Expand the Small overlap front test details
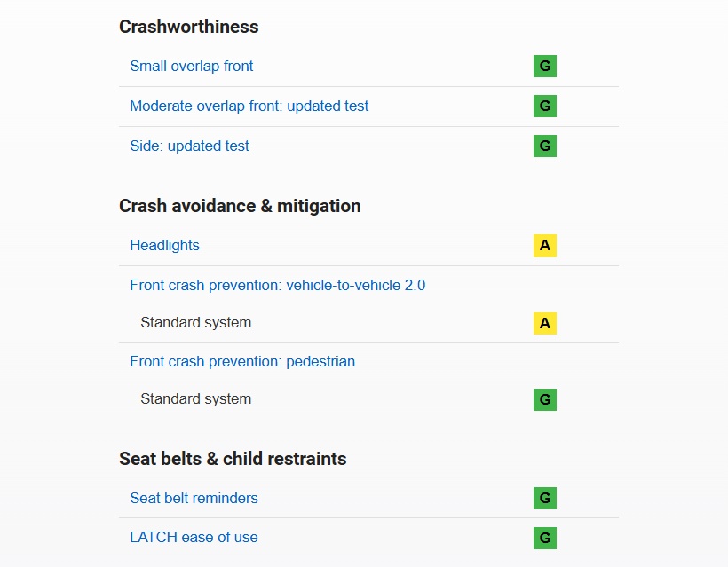728x567 pixels. click(x=191, y=66)
